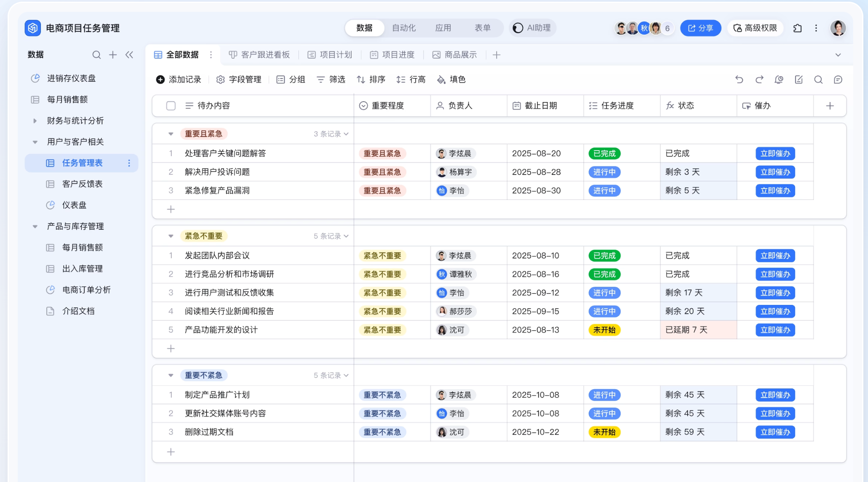Screen dimensions: 868x482
Task: Click the 分享 share button
Action: point(700,28)
